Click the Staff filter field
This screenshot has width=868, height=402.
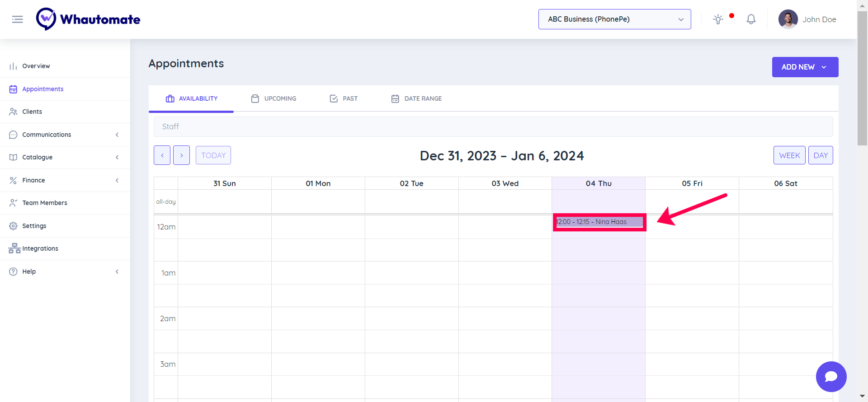[x=493, y=127]
